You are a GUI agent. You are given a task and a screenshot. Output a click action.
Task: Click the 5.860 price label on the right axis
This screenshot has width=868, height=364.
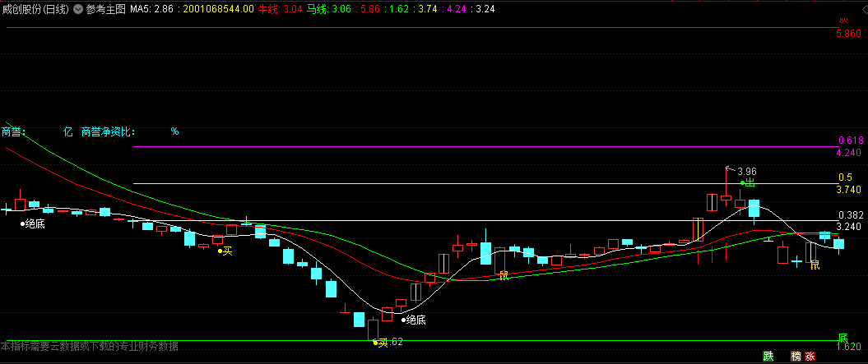tap(848, 34)
